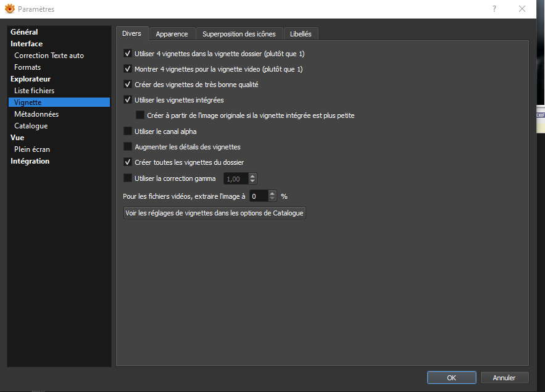This screenshot has width=545, height=392.
Task: Open Métadonnées settings
Action: click(36, 114)
